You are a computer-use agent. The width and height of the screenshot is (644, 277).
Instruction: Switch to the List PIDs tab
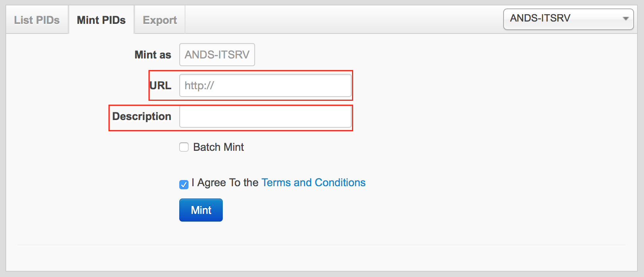[37, 20]
